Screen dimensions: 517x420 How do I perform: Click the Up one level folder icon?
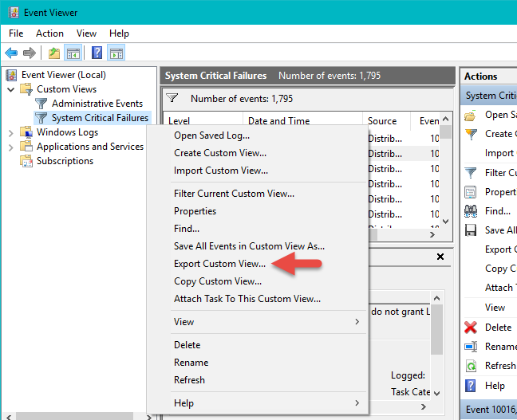54,53
